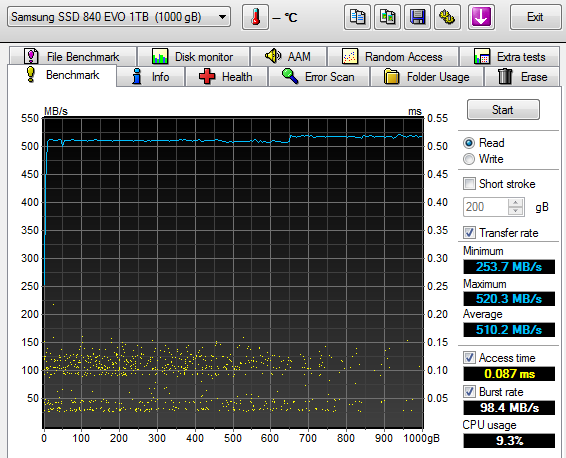The width and height of the screenshot is (566, 458).
Task: Click the purple down-arrow icon
Action: tap(481, 17)
